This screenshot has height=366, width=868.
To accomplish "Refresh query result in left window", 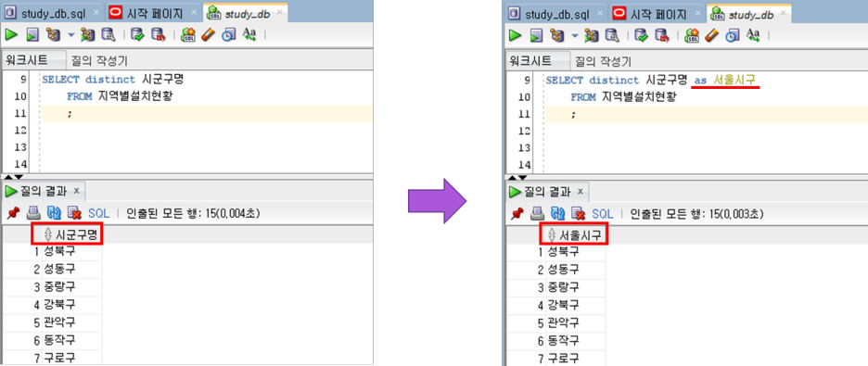I will pyautogui.click(x=54, y=213).
